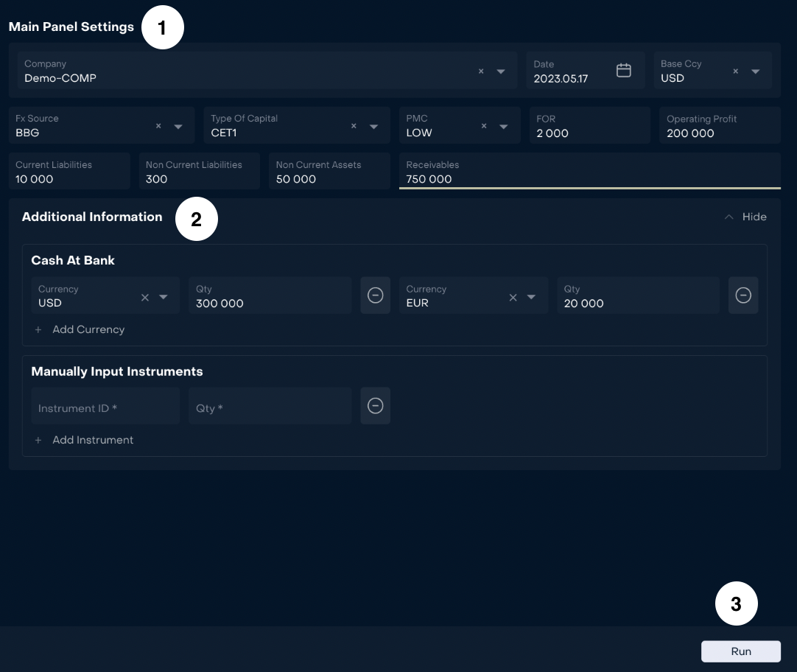Clear the Type Of Capital value
This screenshot has height=672, width=797.
(354, 126)
